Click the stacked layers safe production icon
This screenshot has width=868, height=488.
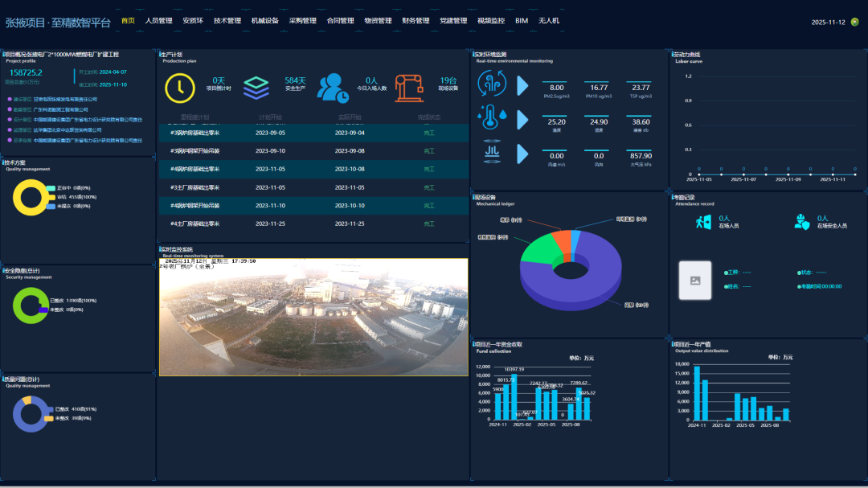(x=256, y=88)
